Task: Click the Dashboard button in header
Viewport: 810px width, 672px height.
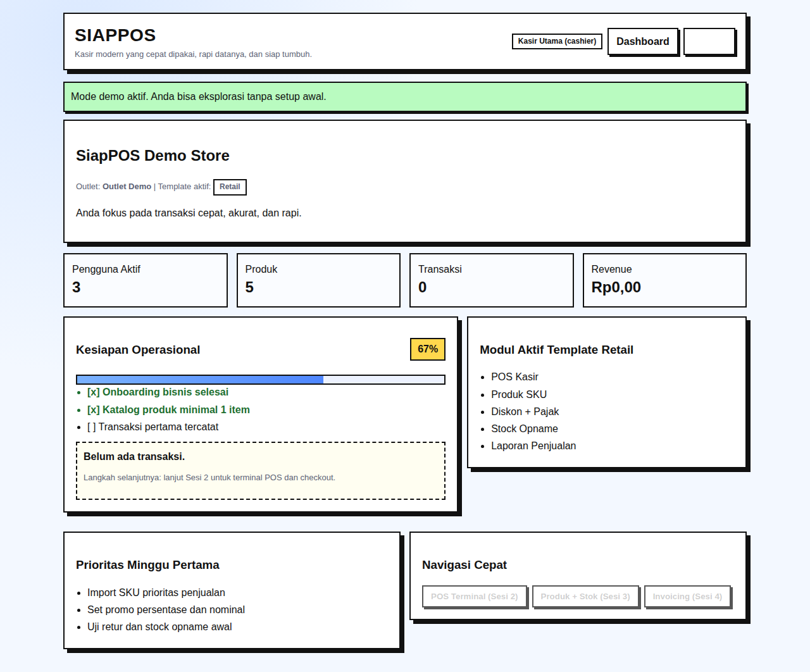Action: pyautogui.click(x=642, y=42)
